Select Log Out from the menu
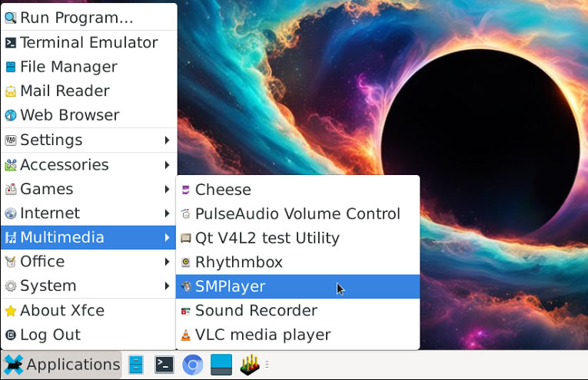 point(50,335)
